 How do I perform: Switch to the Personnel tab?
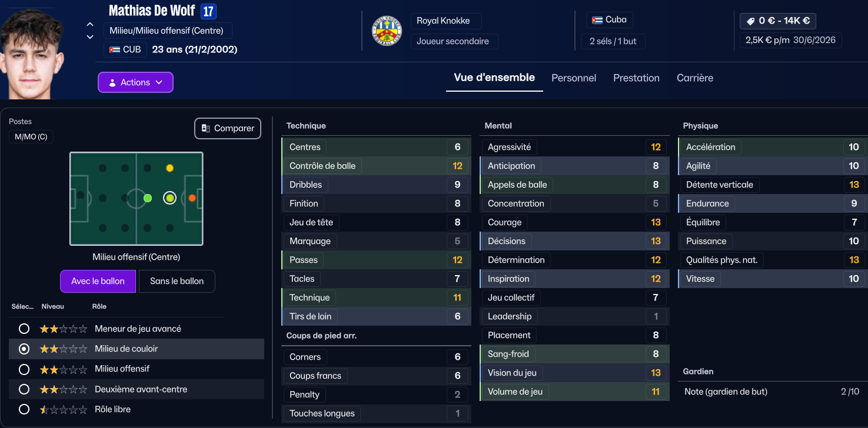pyautogui.click(x=574, y=78)
